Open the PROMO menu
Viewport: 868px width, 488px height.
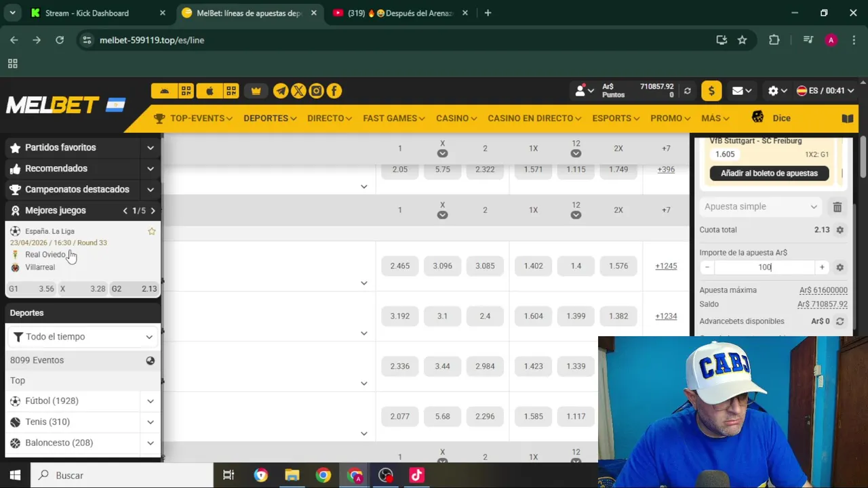(670, 118)
